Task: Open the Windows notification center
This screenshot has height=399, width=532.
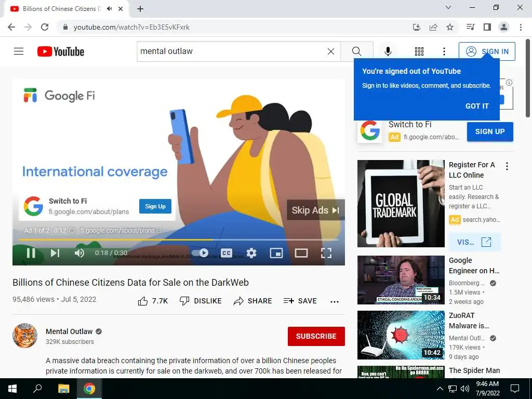Action: coord(515,389)
